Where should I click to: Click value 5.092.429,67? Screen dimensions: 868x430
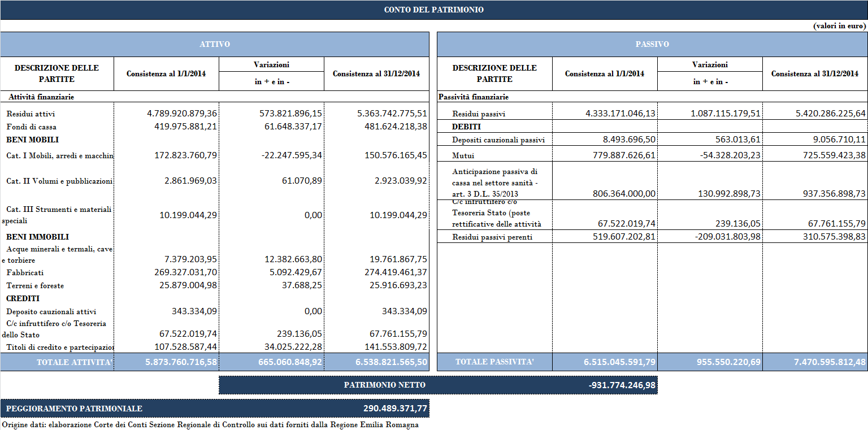[x=296, y=272]
